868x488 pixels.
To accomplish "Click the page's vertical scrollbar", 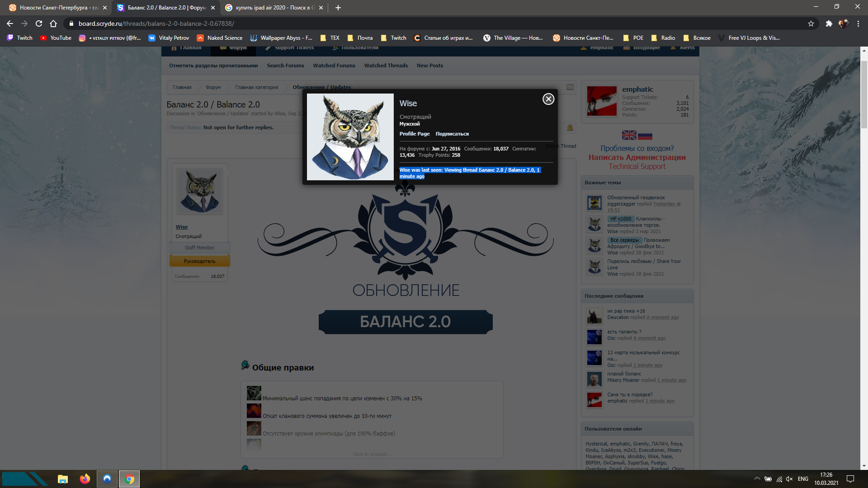I will [x=864, y=95].
